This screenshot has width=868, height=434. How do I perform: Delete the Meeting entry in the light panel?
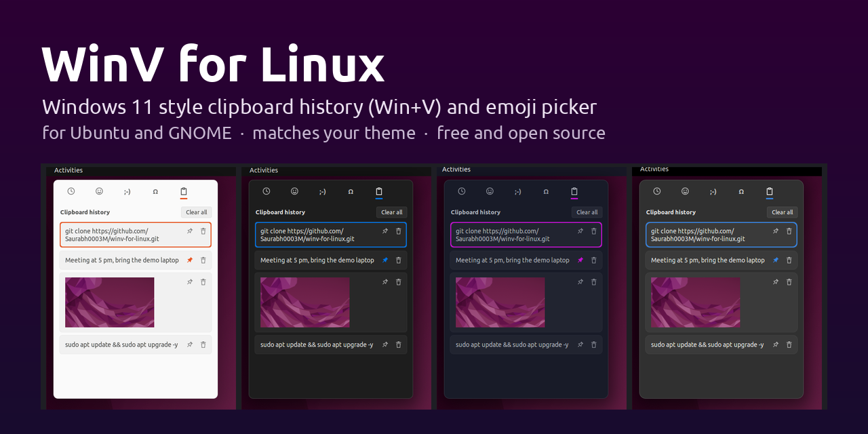coord(203,260)
